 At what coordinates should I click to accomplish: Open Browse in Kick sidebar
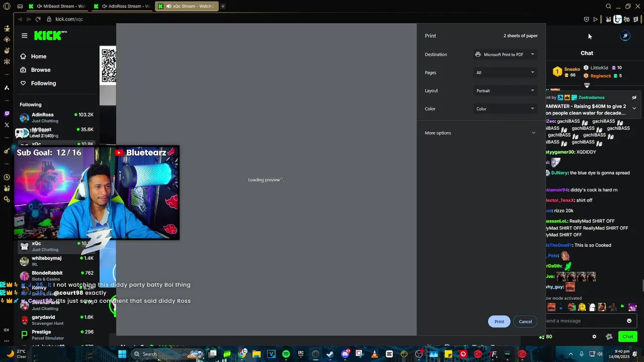41,70
